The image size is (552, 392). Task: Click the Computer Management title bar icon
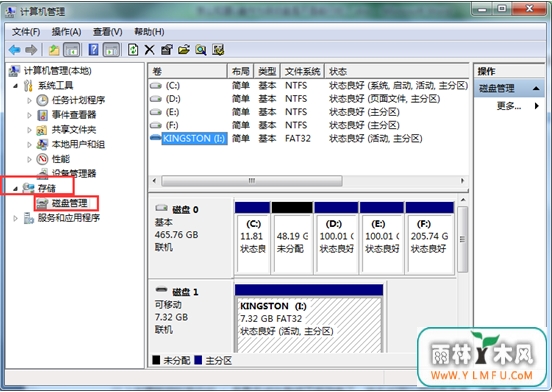(11, 12)
